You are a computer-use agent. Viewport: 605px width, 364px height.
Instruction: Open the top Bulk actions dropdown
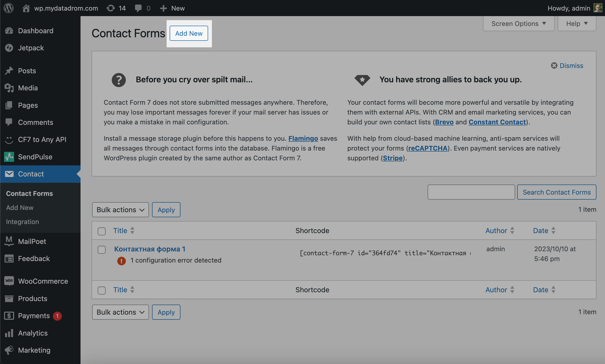coord(121,210)
